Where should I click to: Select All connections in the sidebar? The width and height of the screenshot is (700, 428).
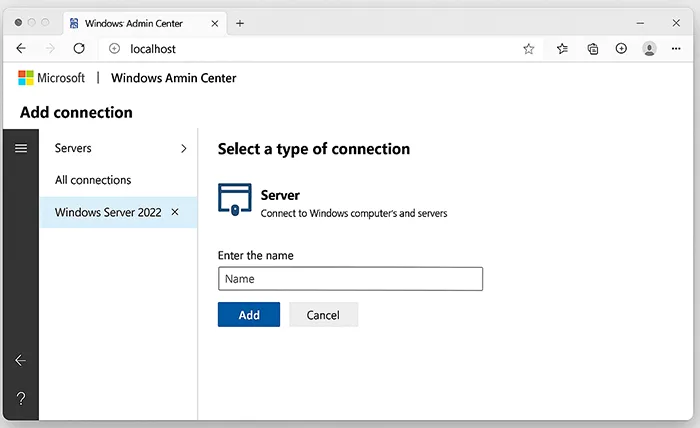pyautogui.click(x=93, y=180)
